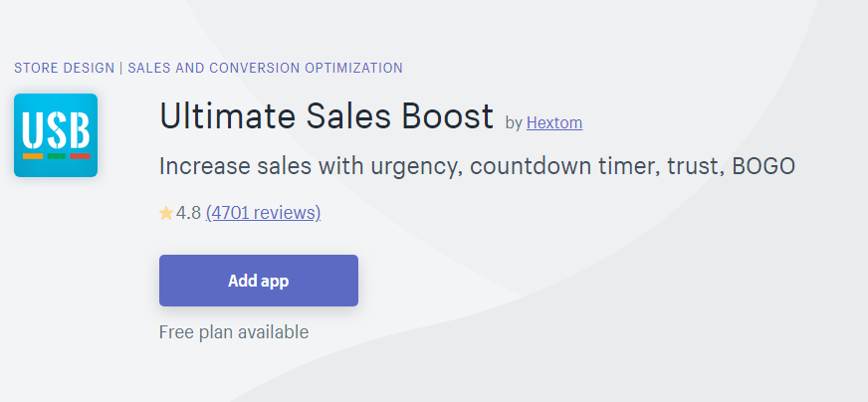Click the 4.8 rating value
The width and height of the screenshot is (868, 402).
[x=188, y=213]
